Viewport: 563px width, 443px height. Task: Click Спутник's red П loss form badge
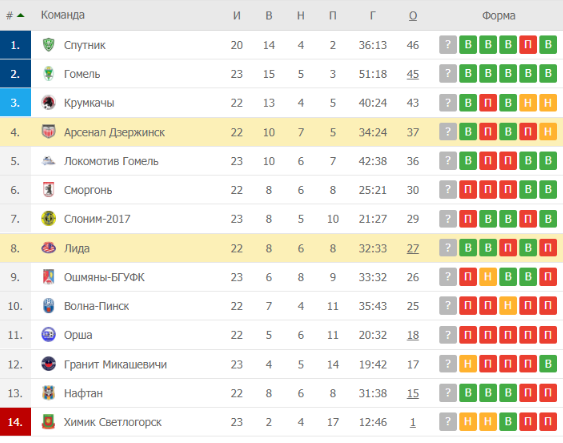click(x=528, y=45)
